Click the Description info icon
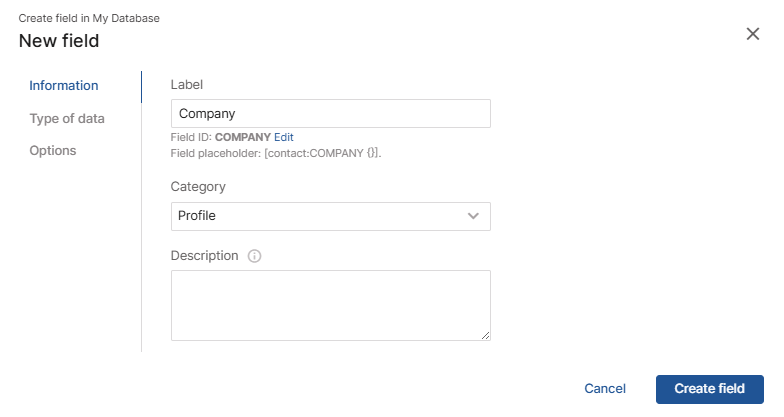The width and height of the screenshot is (784, 417). pos(254,256)
